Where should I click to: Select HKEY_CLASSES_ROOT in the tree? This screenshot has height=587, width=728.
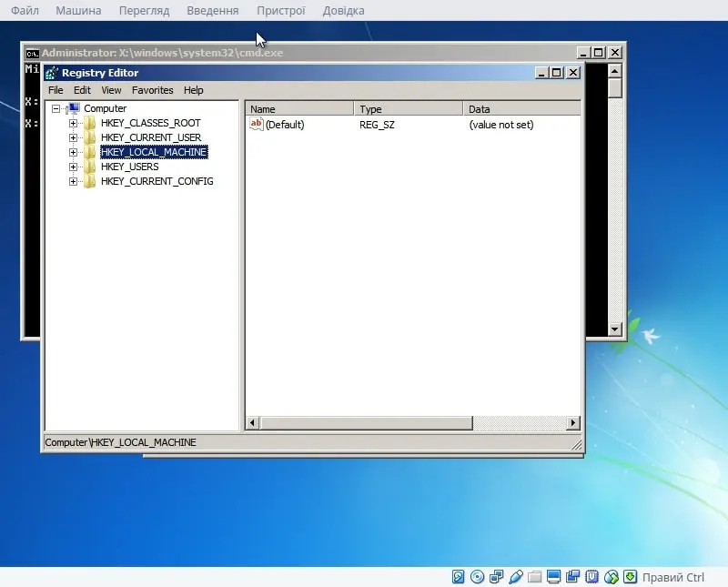[151, 123]
